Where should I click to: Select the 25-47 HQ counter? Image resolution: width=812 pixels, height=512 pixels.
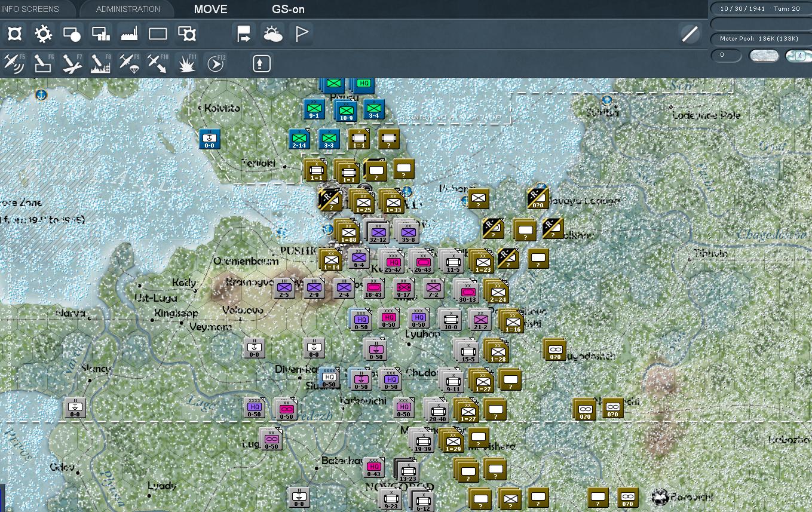(393, 262)
